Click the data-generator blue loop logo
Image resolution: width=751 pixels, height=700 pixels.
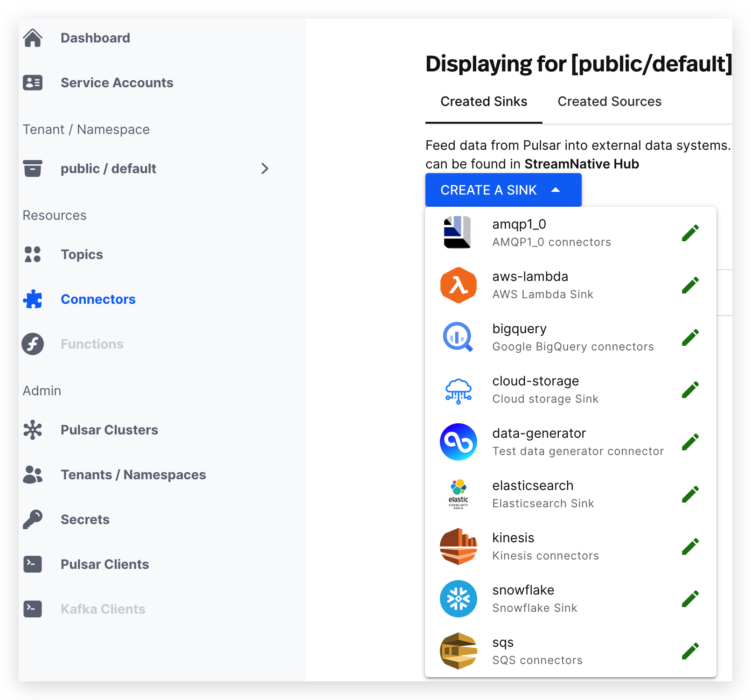point(459,442)
